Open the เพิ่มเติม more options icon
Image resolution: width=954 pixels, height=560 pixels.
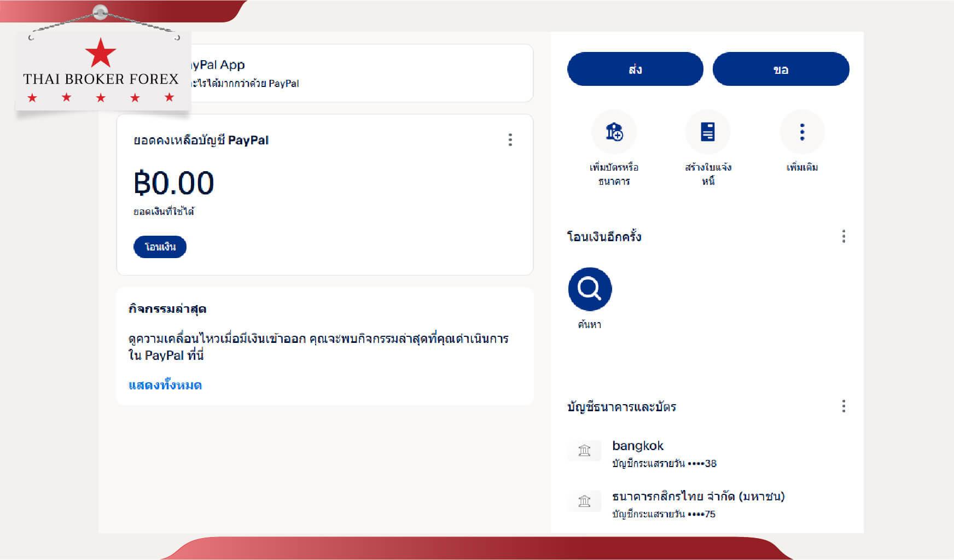[802, 132]
